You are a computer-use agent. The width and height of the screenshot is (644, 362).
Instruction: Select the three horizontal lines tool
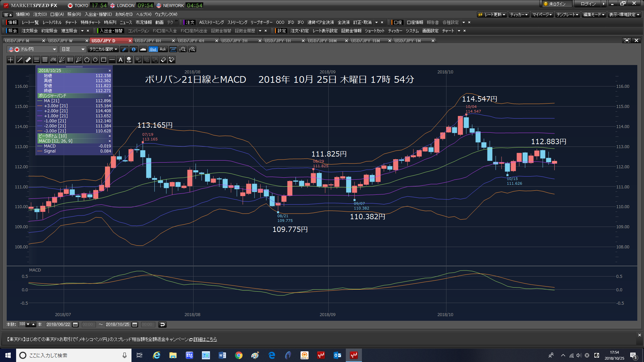click(x=37, y=60)
